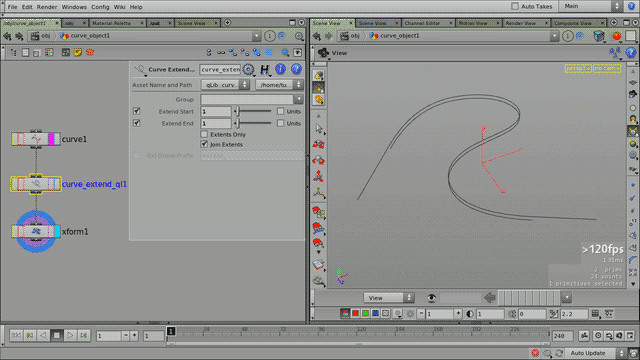The width and height of the screenshot is (640, 360).
Task: Click the View camera tool icon
Action: pyautogui.click(x=324, y=53)
